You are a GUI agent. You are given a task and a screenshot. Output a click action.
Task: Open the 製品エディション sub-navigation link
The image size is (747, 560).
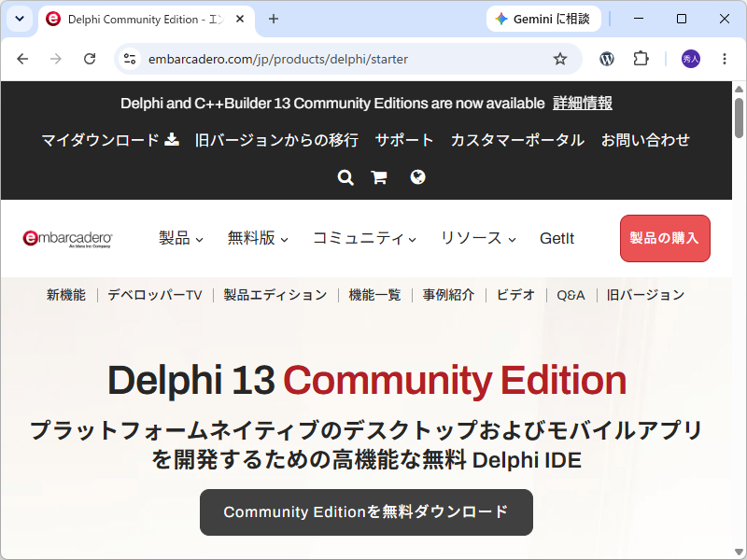275,295
